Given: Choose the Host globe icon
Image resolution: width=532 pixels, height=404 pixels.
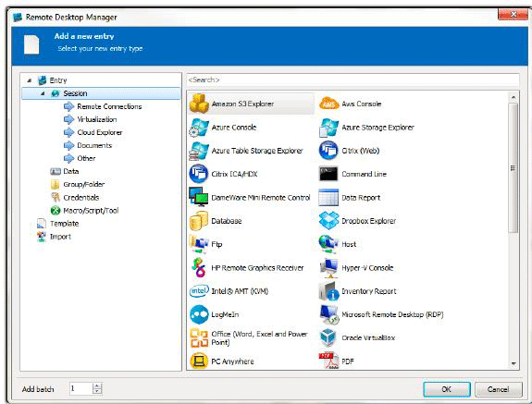Looking at the screenshot, I should pyautogui.click(x=328, y=244).
